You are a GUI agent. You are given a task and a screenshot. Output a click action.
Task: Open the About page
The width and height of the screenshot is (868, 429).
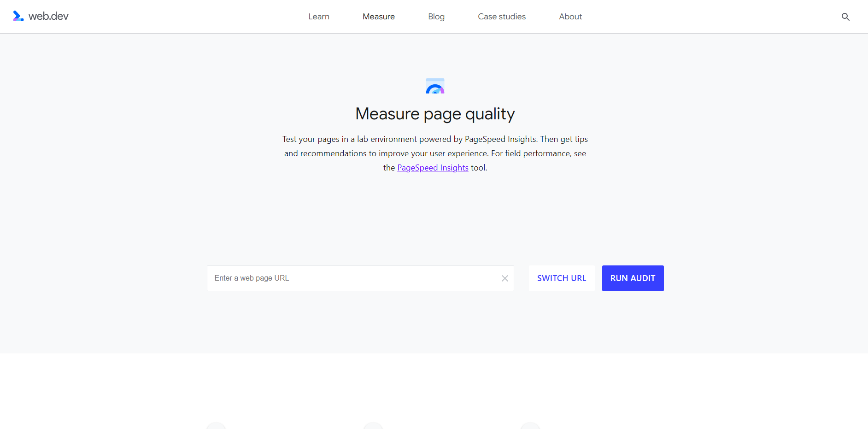(570, 17)
